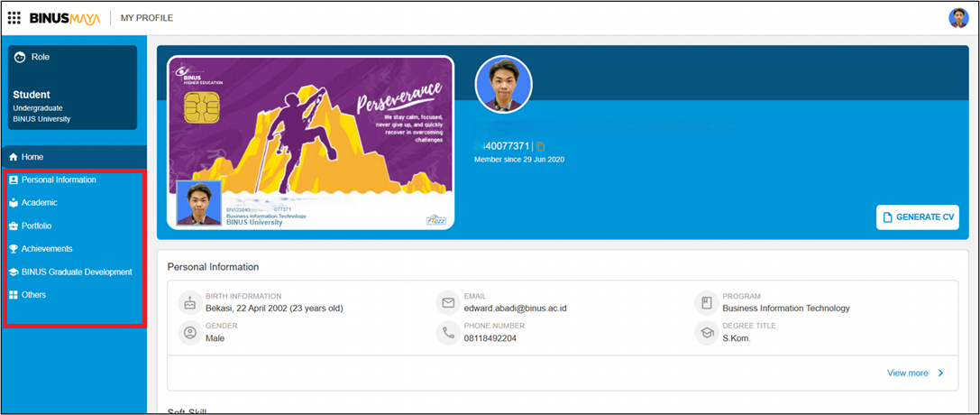Open the app launcher grid icon
The height and width of the screenshot is (415, 980).
(x=14, y=18)
